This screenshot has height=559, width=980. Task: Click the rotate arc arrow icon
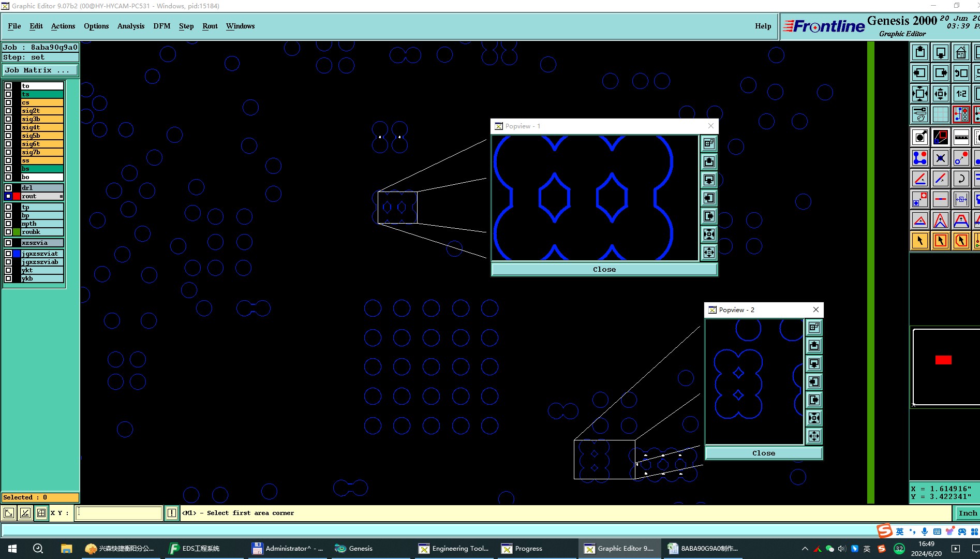pyautogui.click(x=961, y=179)
